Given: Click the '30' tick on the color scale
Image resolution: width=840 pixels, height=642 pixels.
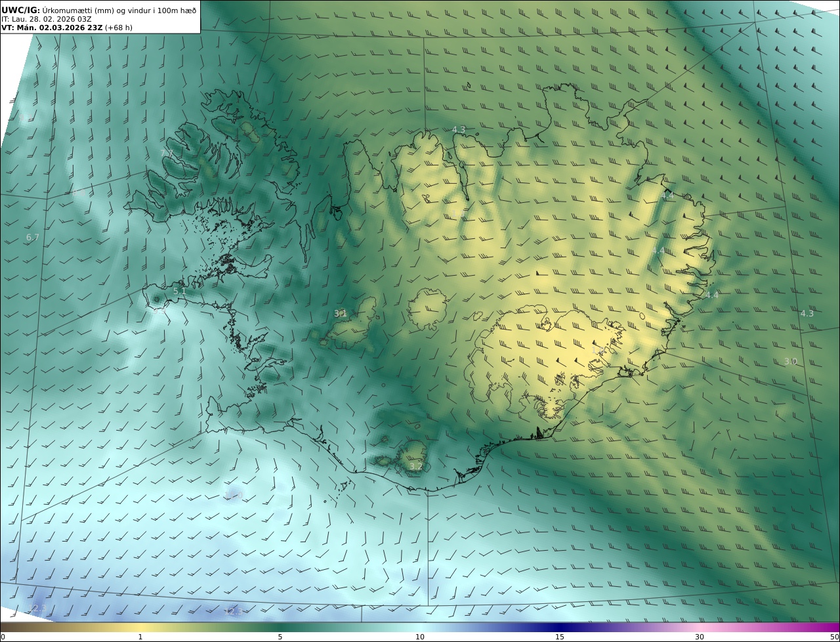Looking at the screenshot, I should coord(700,637).
